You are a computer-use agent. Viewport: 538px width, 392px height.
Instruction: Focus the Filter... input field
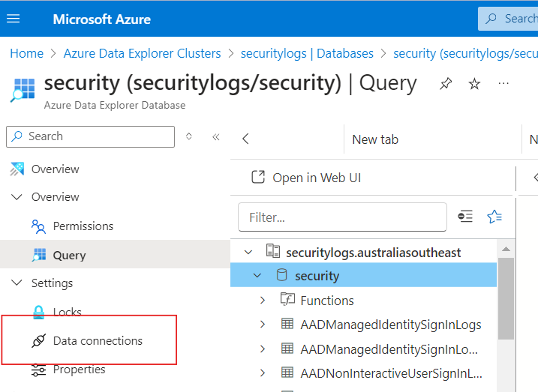click(x=342, y=217)
